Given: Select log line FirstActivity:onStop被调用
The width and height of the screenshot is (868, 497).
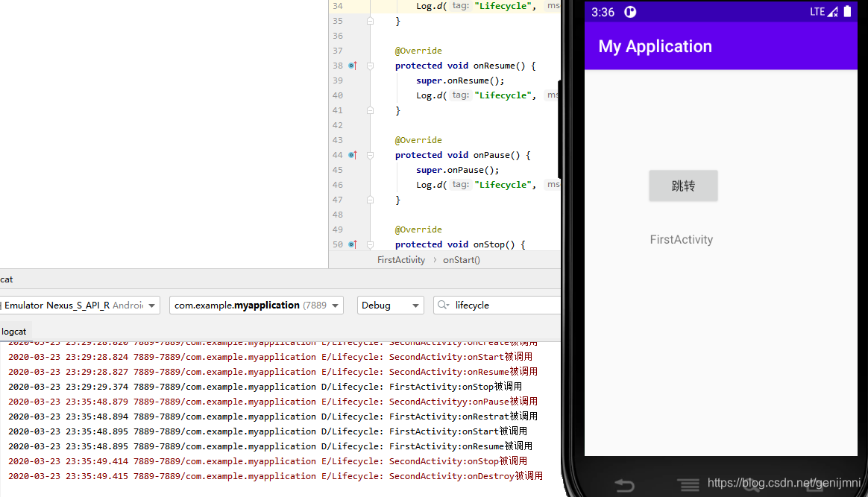Looking at the screenshot, I should pyautogui.click(x=265, y=387).
